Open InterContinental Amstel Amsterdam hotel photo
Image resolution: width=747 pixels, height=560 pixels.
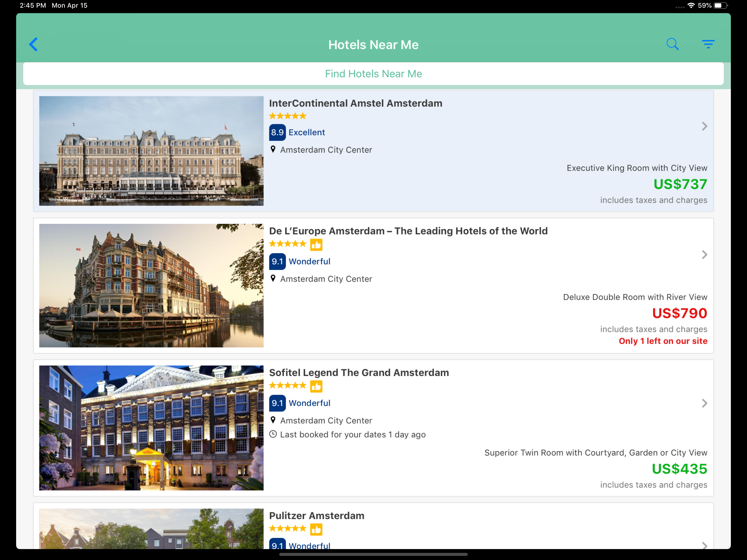click(151, 151)
